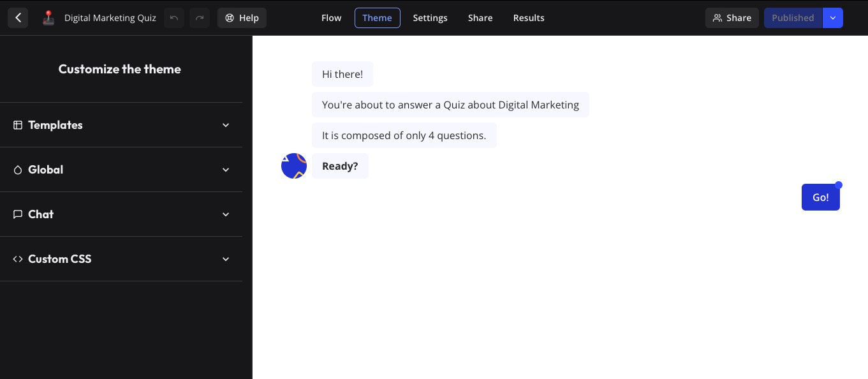Click the back arrow to exit editor
Image resolution: width=868 pixels, height=379 pixels.
point(18,18)
